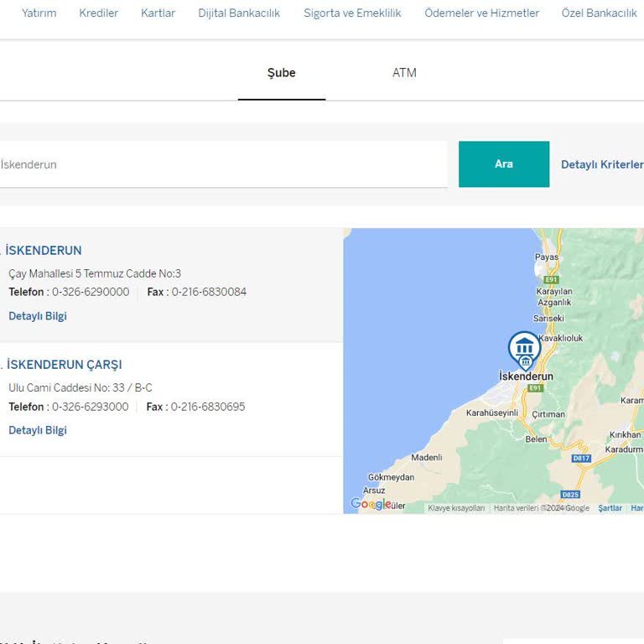Select Özel Bankacılık in navigation
This screenshot has width=644, height=644.
[599, 13]
